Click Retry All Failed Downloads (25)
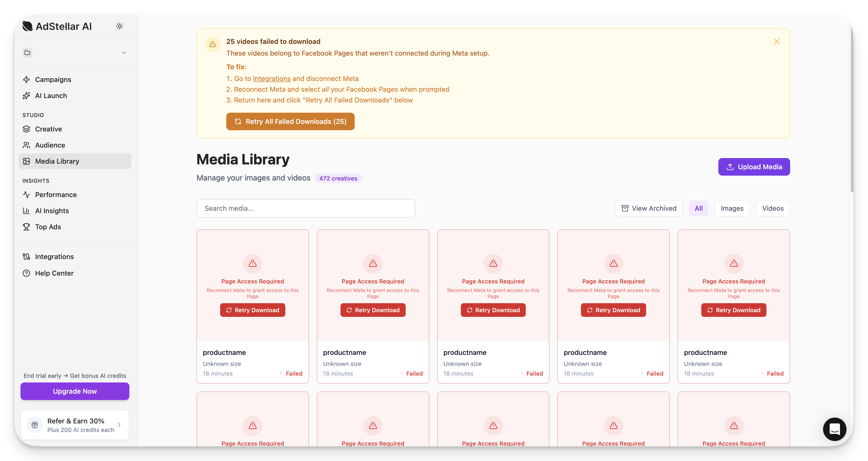This screenshot has width=868, height=461. [290, 121]
